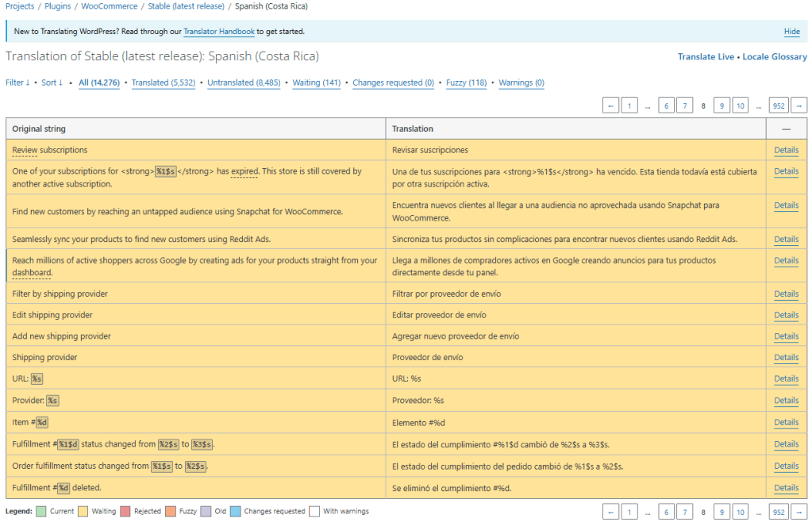Select the Waiting (141) filter

pos(316,83)
